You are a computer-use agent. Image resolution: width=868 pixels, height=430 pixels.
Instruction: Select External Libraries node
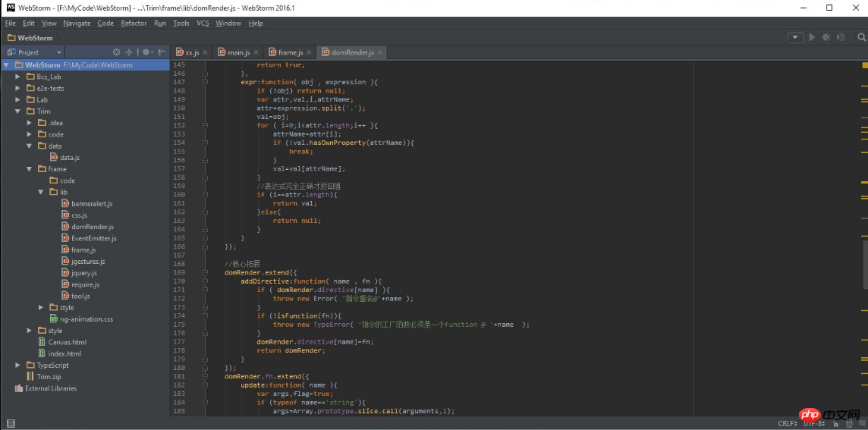click(x=46, y=388)
